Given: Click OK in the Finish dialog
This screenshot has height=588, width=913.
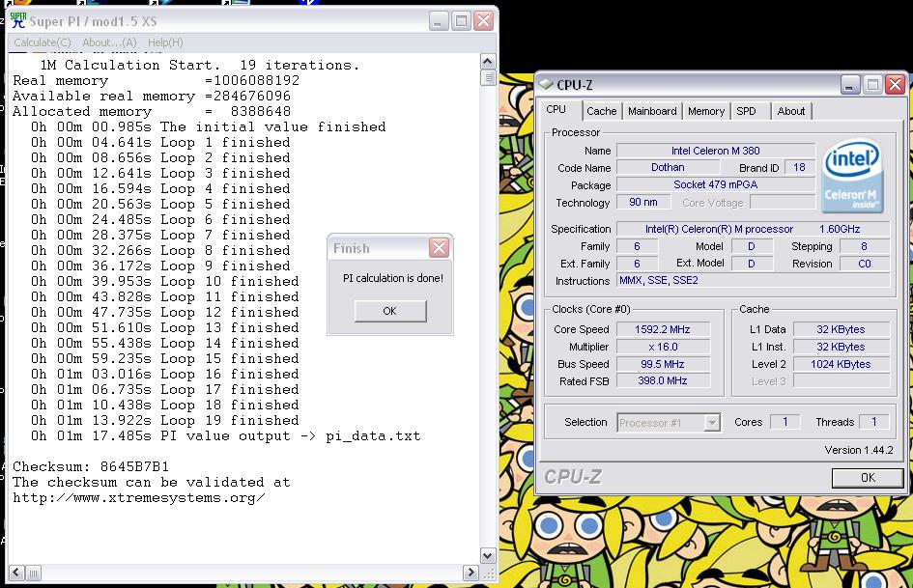Looking at the screenshot, I should click(390, 311).
